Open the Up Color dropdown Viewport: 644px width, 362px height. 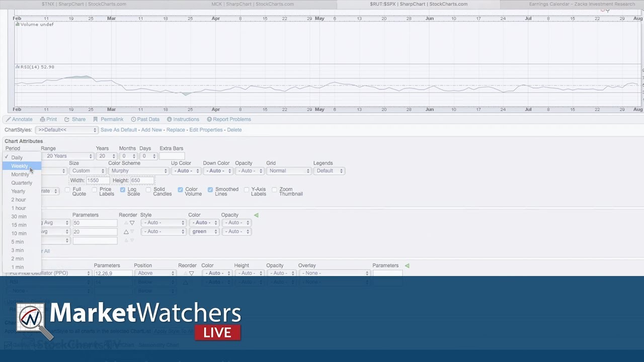pos(186,171)
